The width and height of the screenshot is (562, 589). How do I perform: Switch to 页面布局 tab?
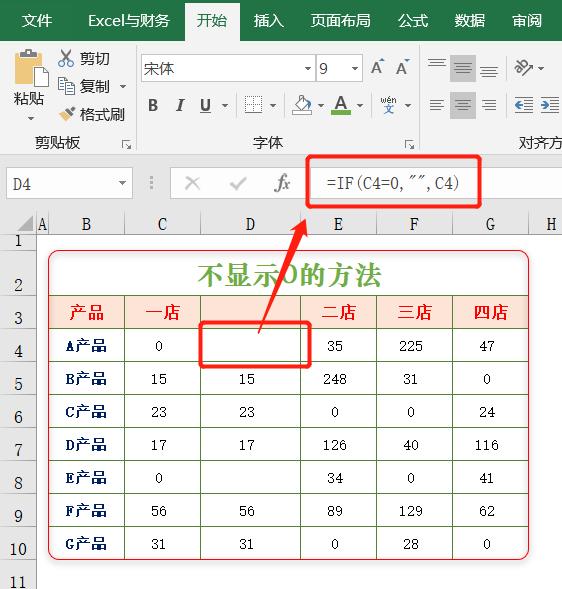340,21
